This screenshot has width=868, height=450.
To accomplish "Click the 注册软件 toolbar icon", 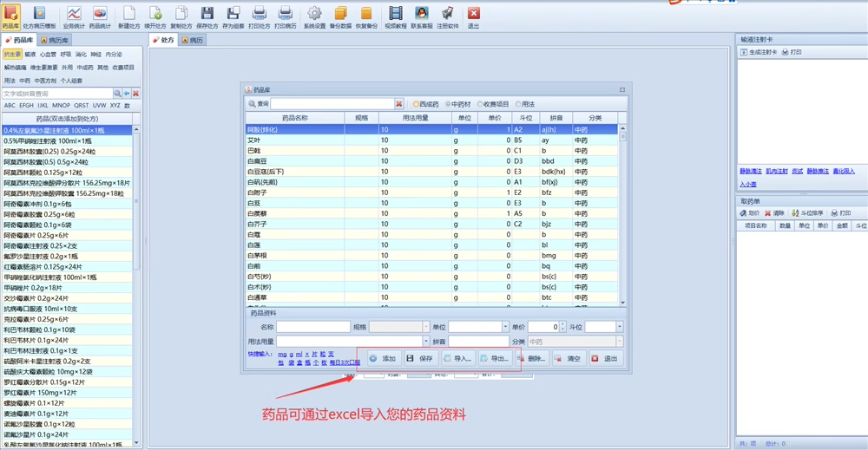I will [448, 16].
